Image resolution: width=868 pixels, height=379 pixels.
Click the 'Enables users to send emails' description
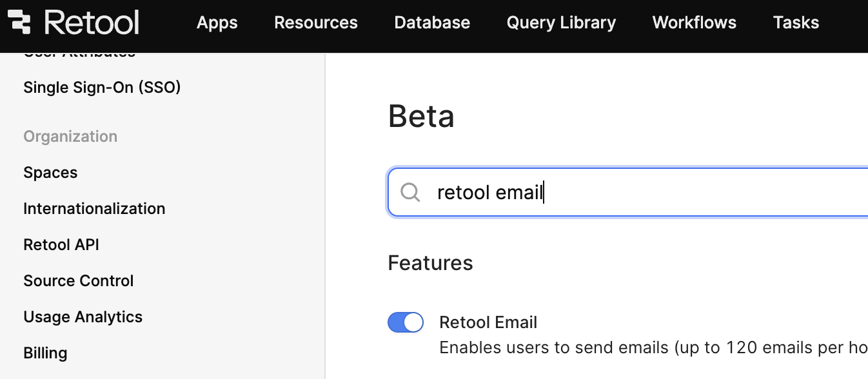click(653, 348)
